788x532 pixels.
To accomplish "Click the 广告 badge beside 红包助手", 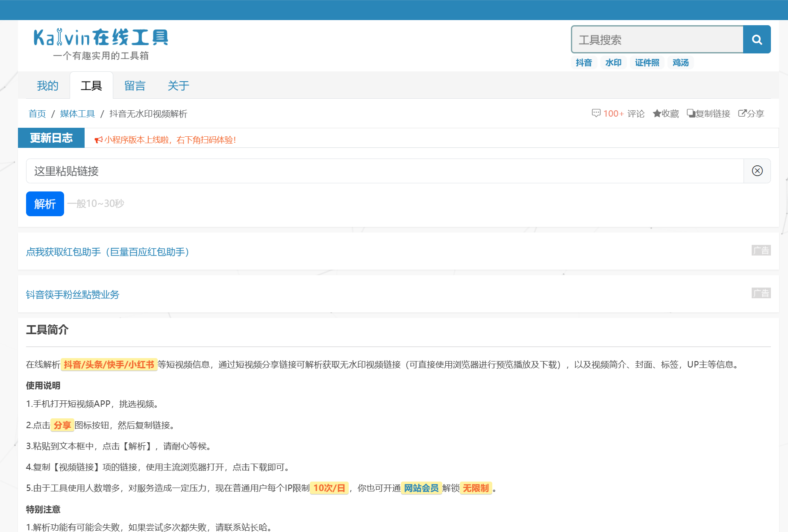I will tap(761, 250).
